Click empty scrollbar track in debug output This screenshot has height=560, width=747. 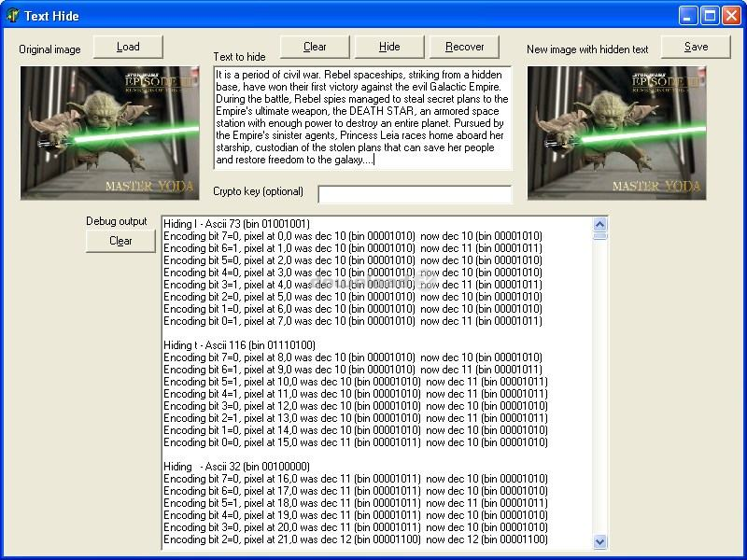pyautogui.click(x=600, y=392)
